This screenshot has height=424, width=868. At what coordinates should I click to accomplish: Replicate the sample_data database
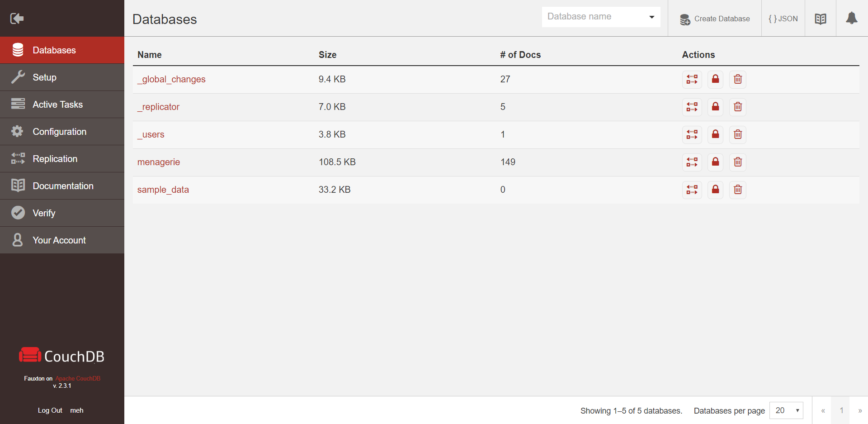point(692,190)
